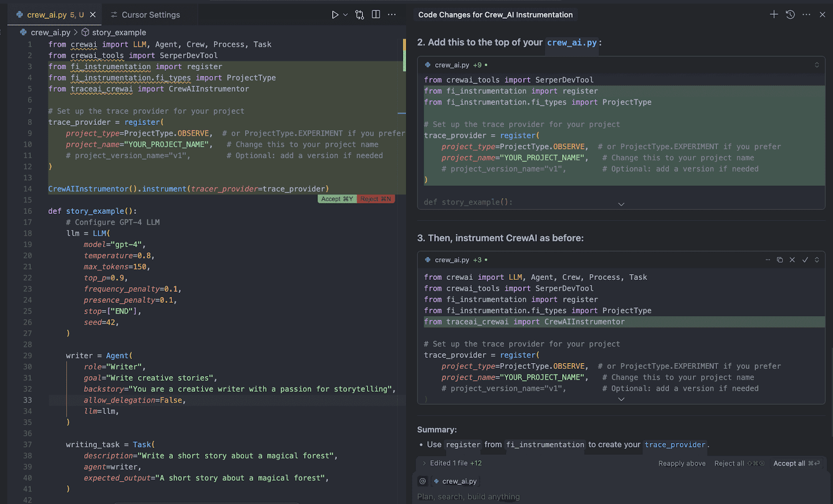Viewport: 833px width, 504px height.
Task: Click the settings icon on Cursor Settings tab
Action: tap(114, 15)
